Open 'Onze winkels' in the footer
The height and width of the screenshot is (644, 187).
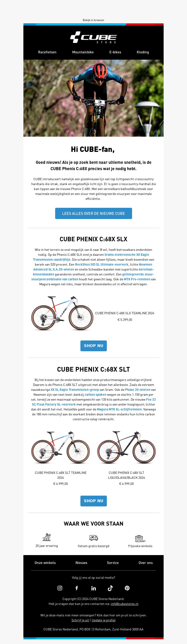(x=45, y=563)
